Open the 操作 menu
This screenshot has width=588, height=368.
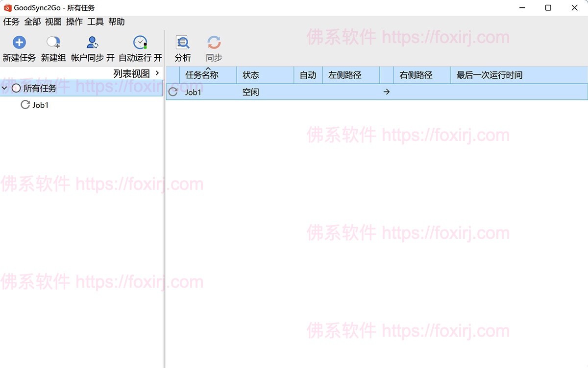pyautogui.click(x=74, y=22)
